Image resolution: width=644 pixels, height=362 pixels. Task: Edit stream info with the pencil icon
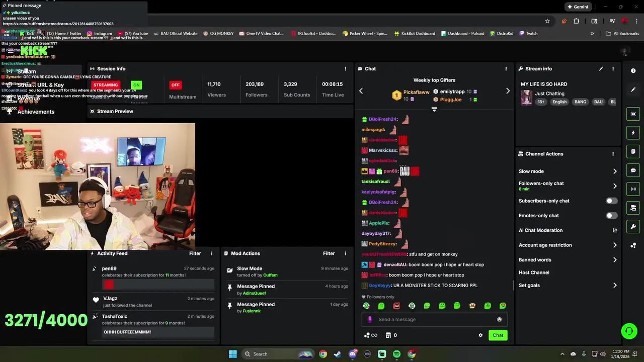pyautogui.click(x=601, y=69)
